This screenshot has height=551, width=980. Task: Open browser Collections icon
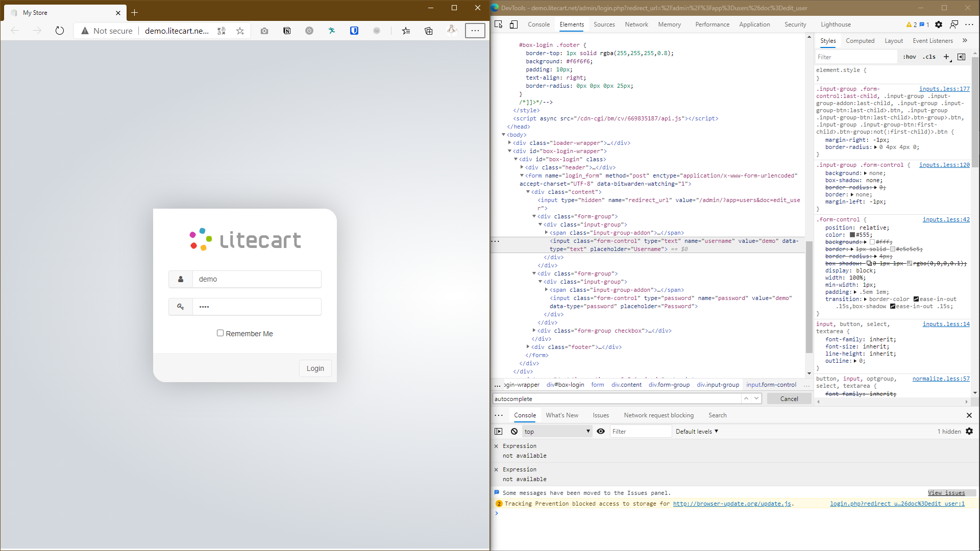tap(429, 31)
